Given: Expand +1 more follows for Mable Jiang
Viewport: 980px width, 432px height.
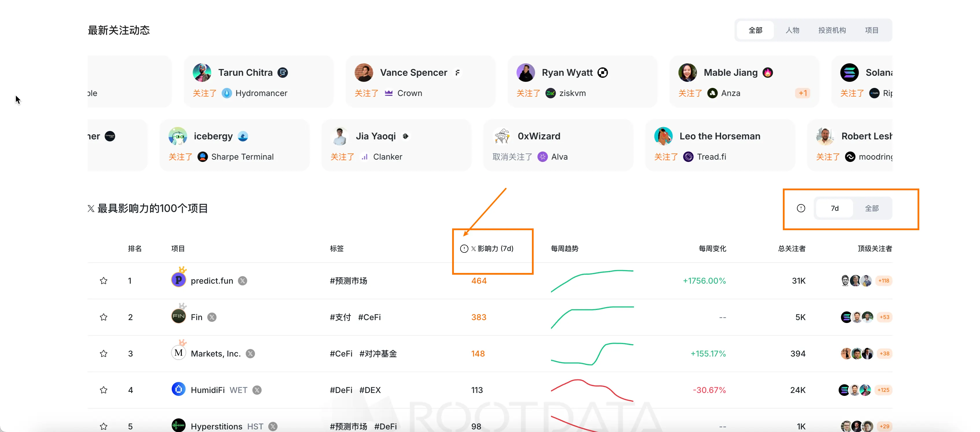Looking at the screenshot, I should tap(803, 93).
